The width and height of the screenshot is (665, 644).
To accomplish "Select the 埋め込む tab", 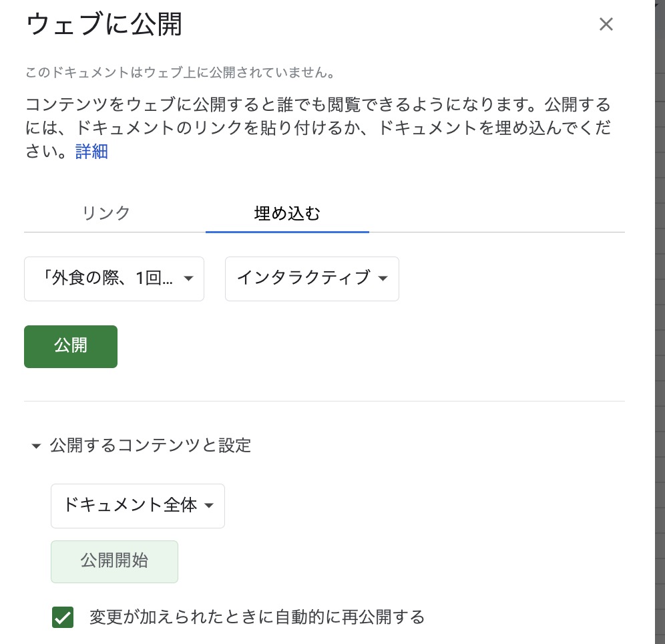I will [x=287, y=213].
